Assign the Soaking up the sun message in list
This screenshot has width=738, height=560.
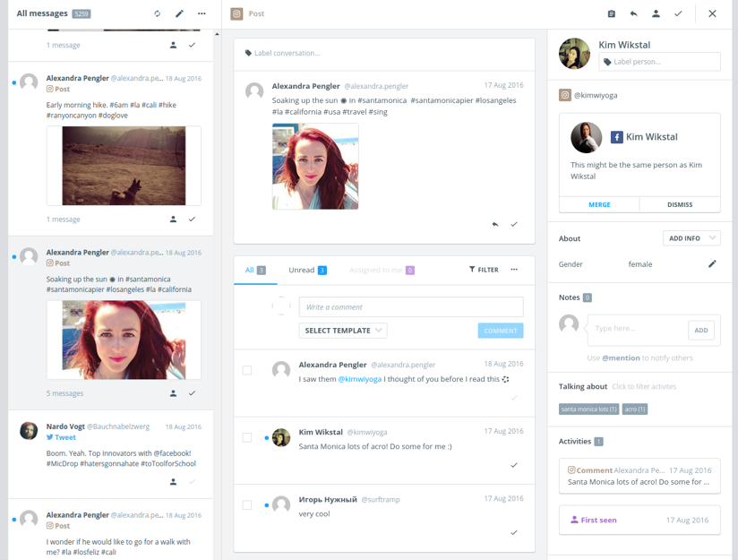click(x=173, y=393)
